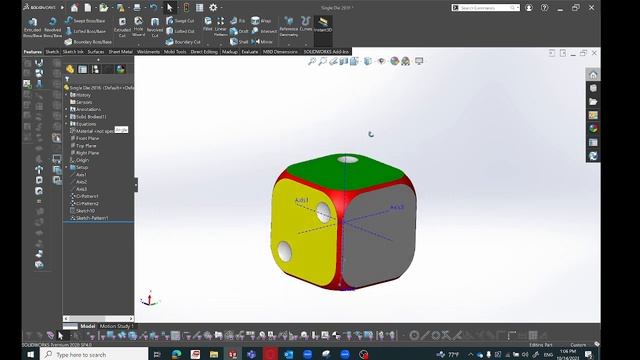Viewport: 640px width, 360px height.
Task: Switch to the Direct Editing tab
Action: click(204, 52)
